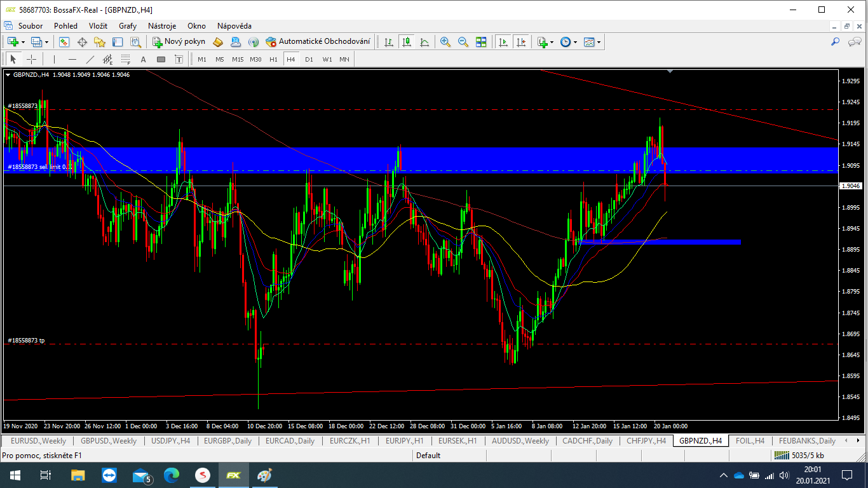868x488 pixels.
Task: Select the vertical line drawing tool
Action: [55, 59]
